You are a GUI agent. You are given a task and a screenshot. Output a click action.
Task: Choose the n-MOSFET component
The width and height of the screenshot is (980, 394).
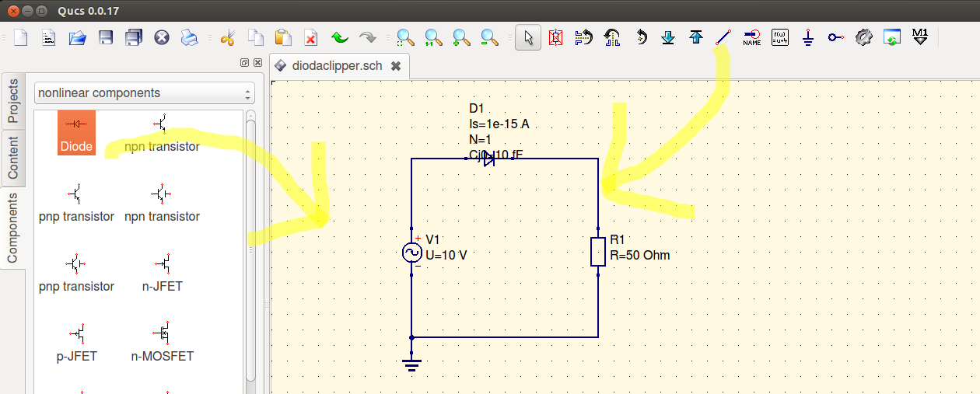coord(163,343)
